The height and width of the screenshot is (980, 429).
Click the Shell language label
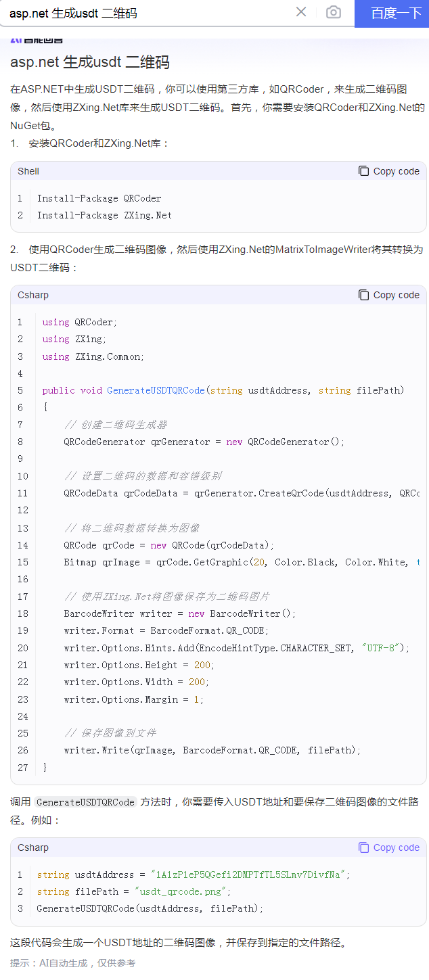(28, 171)
